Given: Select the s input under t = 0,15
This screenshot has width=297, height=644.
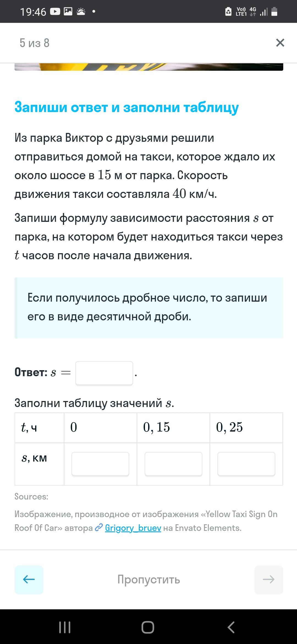Looking at the screenshot, I should pos(173,464).
